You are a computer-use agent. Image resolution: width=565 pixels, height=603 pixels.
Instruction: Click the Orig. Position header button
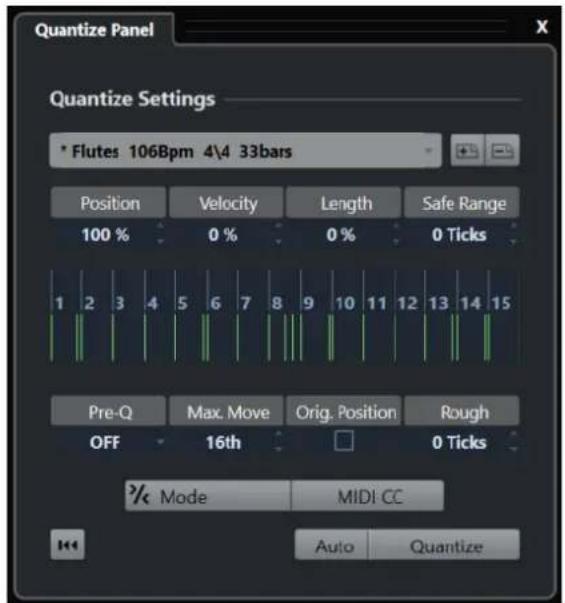(343, 411)
